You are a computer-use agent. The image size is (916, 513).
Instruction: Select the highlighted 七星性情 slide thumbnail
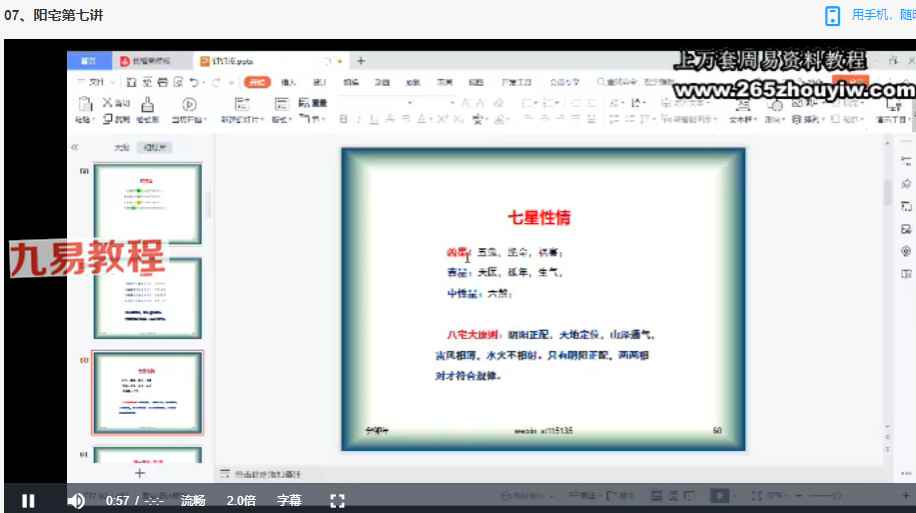tap(148, 392)
